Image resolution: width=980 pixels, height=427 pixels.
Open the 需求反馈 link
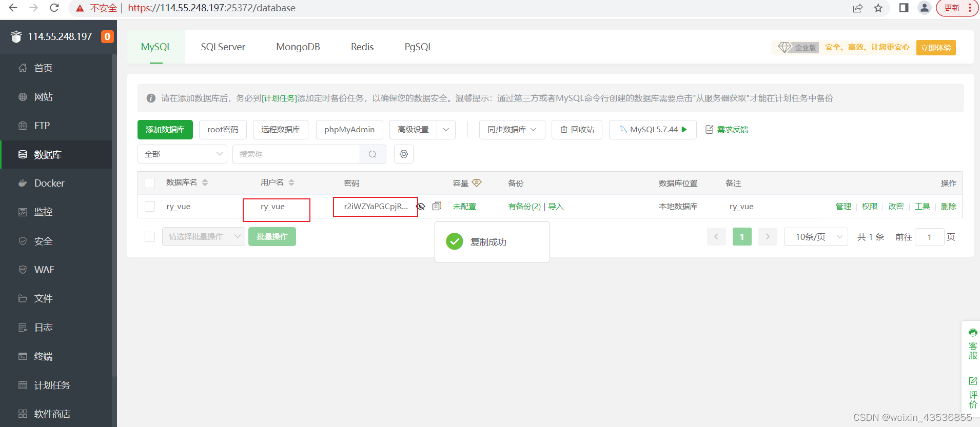pos(727,130)
